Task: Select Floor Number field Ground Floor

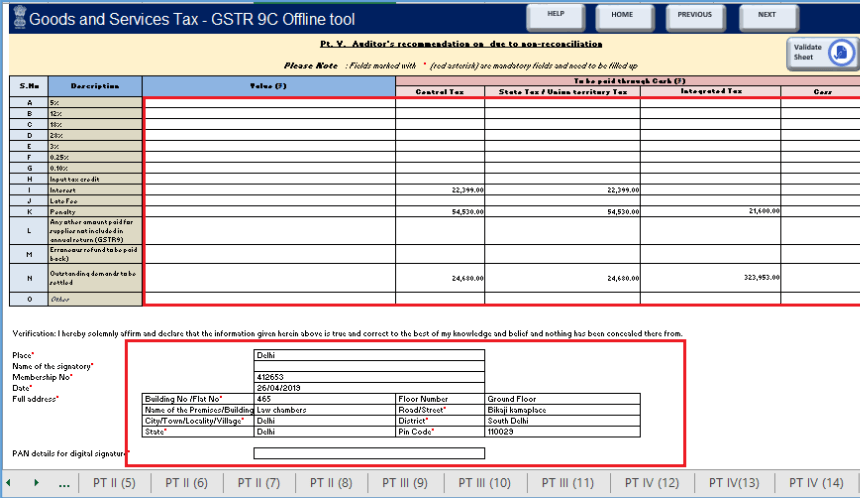Action: click(x=563, y=399)
